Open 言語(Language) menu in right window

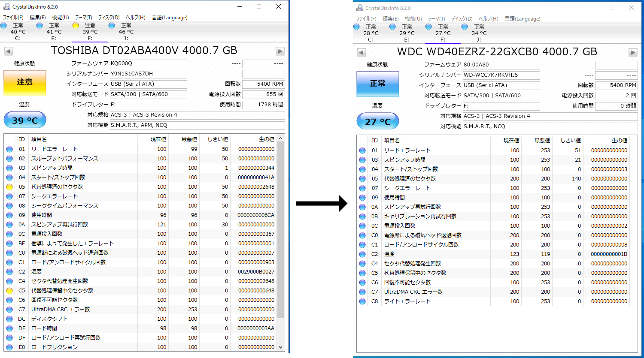pyautogui.click(x=522, y=19)
